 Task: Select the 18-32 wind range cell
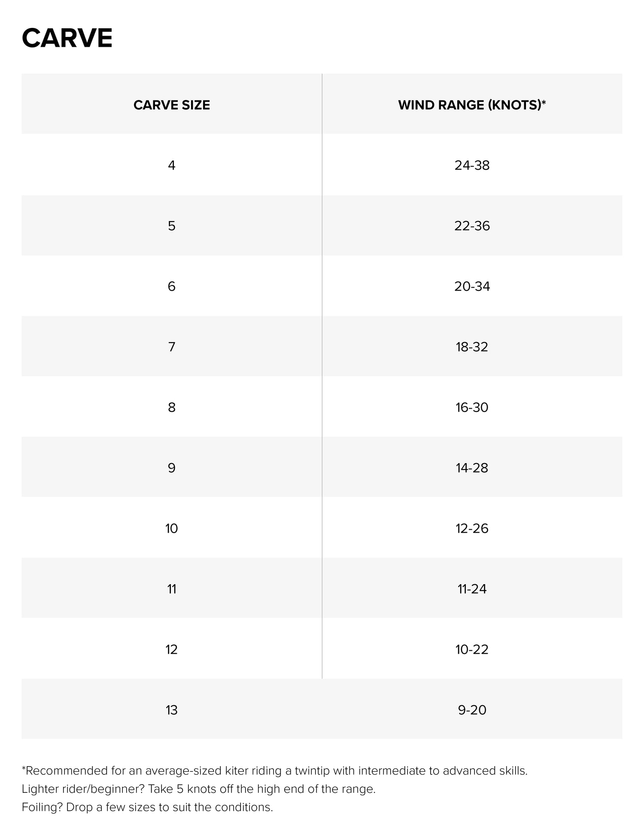pyautogui.click(x=472, y=347)
